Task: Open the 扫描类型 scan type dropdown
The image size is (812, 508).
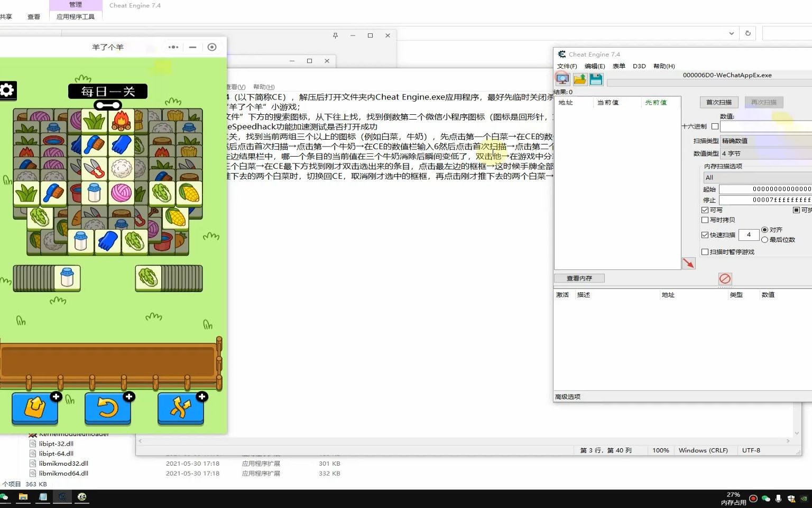Action: click(765, 140)
